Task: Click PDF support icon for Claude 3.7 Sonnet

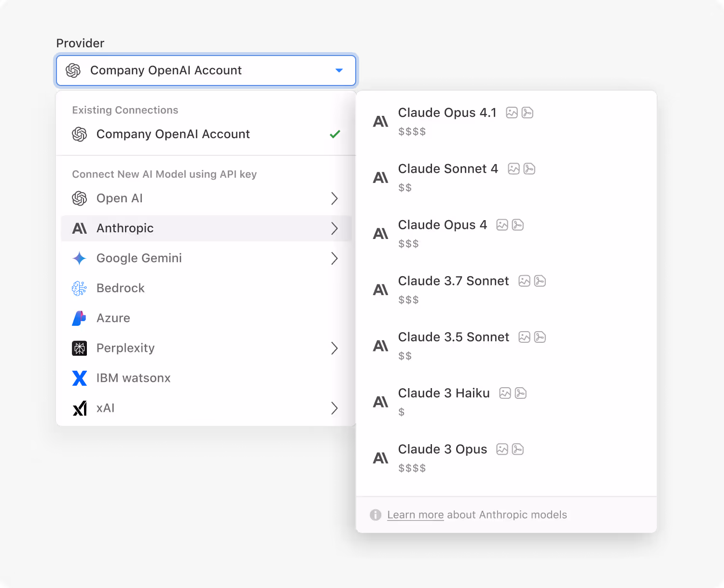Action: (x=540, y=281)
